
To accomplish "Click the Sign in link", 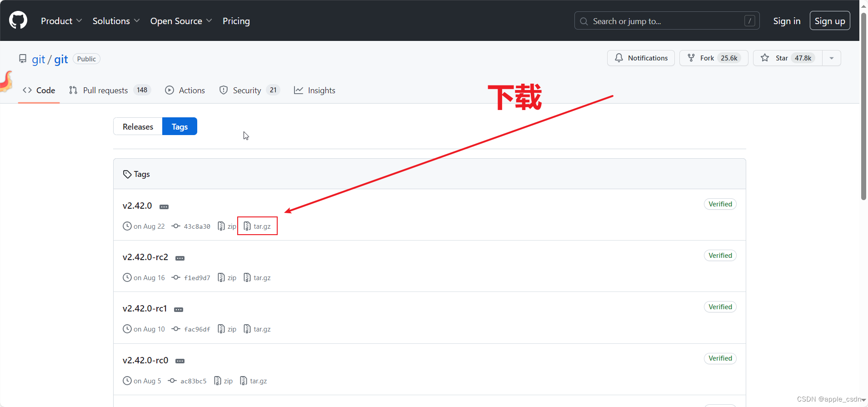I will coord(787,21).
